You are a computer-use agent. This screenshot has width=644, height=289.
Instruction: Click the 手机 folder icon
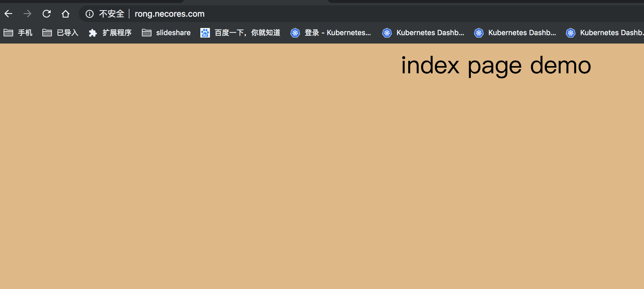tap(8, 33)
